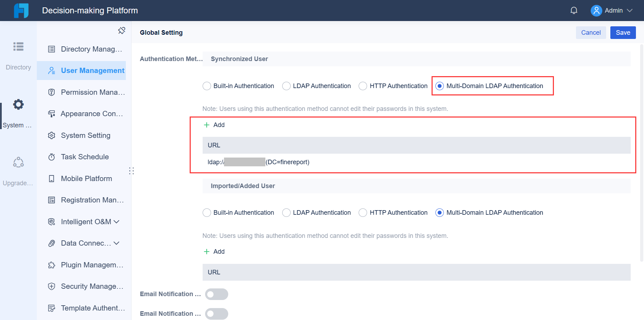Select the Permission Management icon
Image resolution: width=644 pixels, height=320 pixels.
(52, 92)
